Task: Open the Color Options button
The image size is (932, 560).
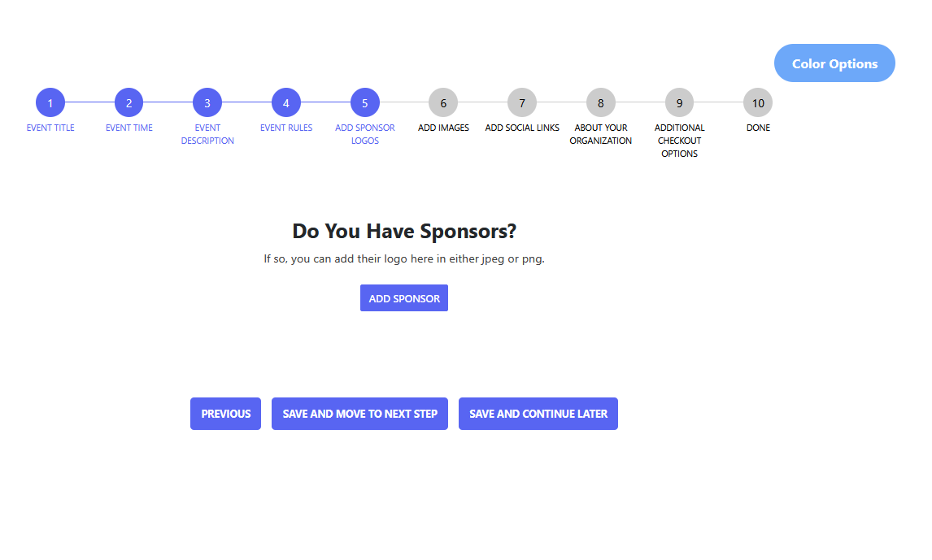Action: (834, 63)
